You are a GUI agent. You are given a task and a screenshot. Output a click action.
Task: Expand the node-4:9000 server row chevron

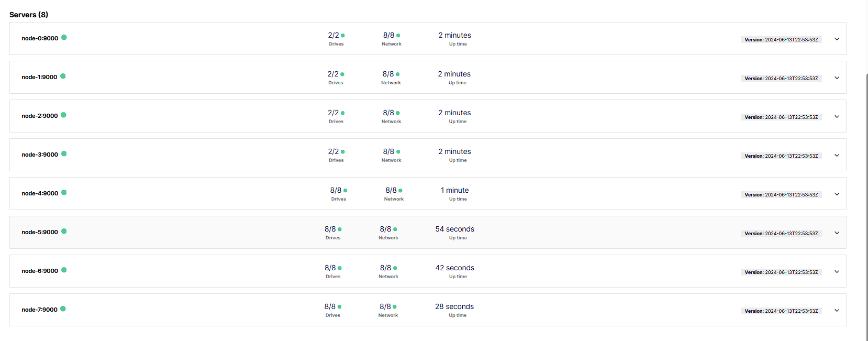coord(837,194)
